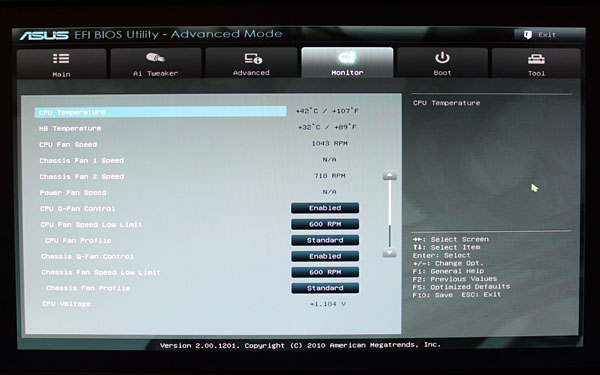Click the Ai Tweaker tab icon
The height and width of the screenshot is (375, 600).
(x=155, y=58)
